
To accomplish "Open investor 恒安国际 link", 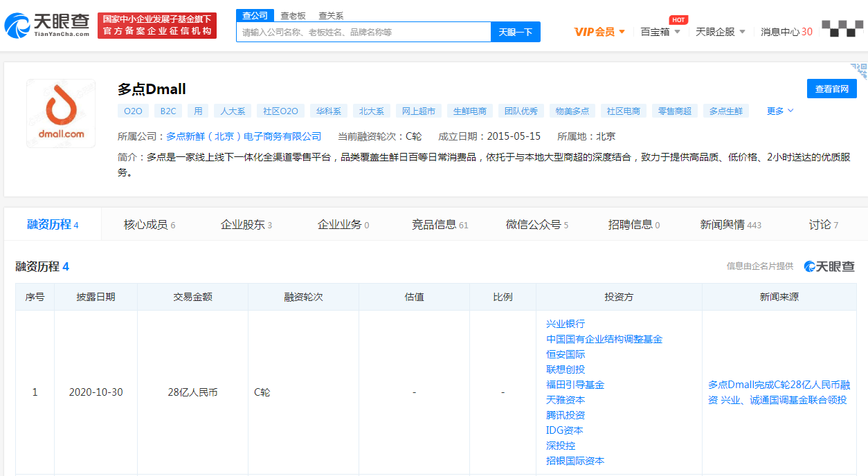I will coord(566,354).
